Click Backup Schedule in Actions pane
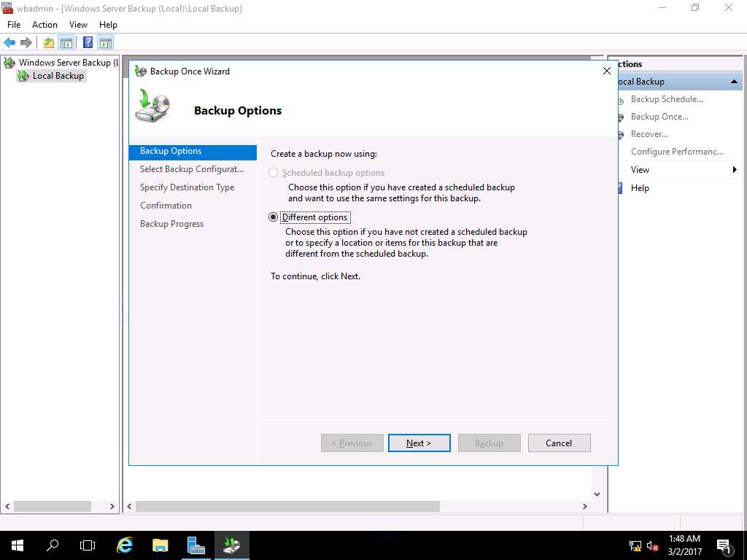Screen dimensions: 747x560 pyautogui.click(x=667, y=99)
